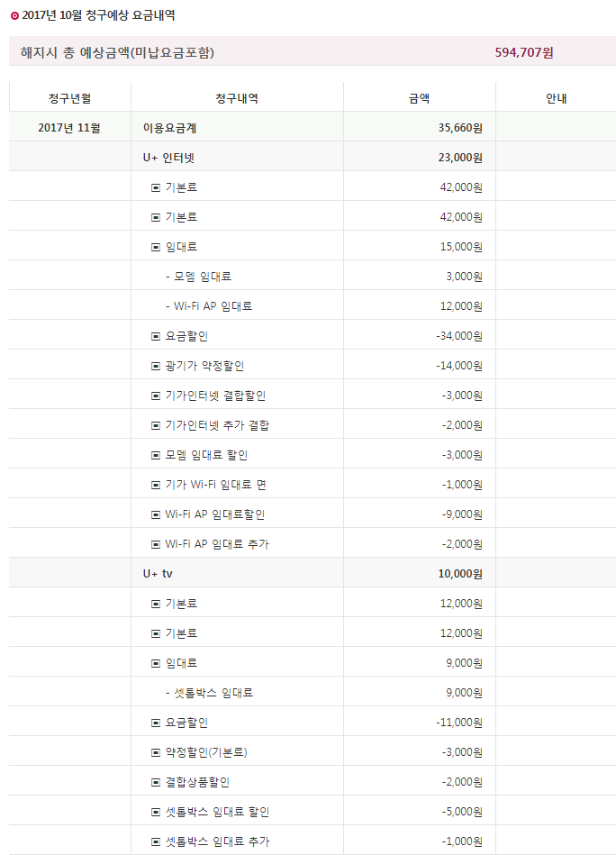The width and height of the screenshot is (616, 855).
Task: Expand the 임대료 row showing 15,000원
Action: click(156, 247)
